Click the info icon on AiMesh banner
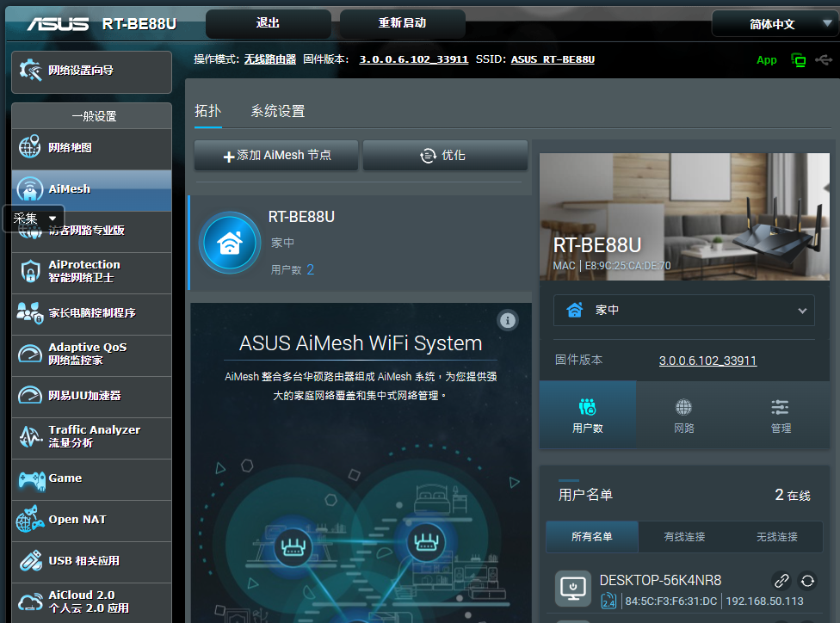This screenshot has height=623, width=840. click(x=508, y=321)
